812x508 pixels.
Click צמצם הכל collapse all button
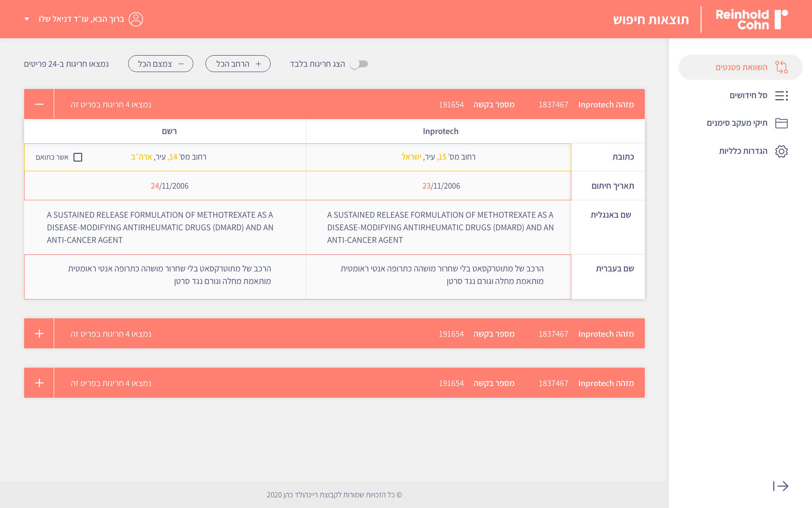pyautogui.click(x=160, y=64)
